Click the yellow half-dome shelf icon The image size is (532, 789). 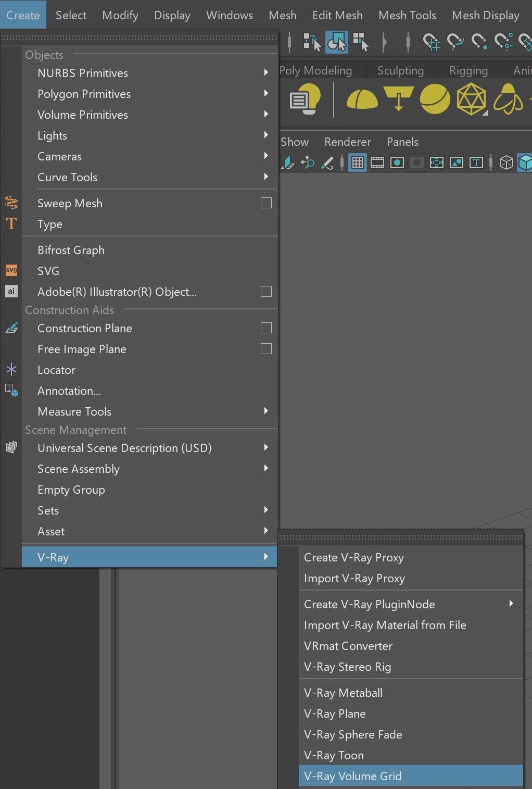pyautogui.click(x=362, y=99)
